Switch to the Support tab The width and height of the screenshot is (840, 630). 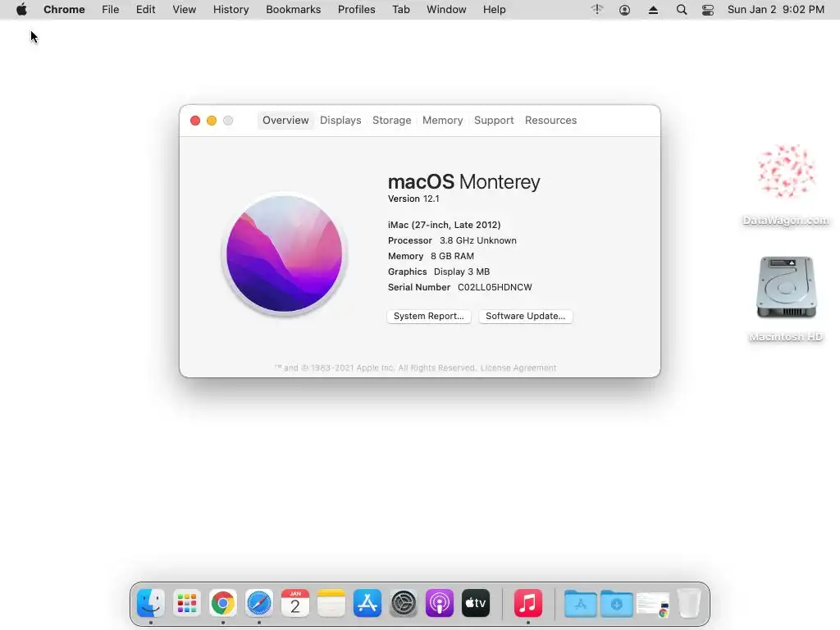coord(494,121)
